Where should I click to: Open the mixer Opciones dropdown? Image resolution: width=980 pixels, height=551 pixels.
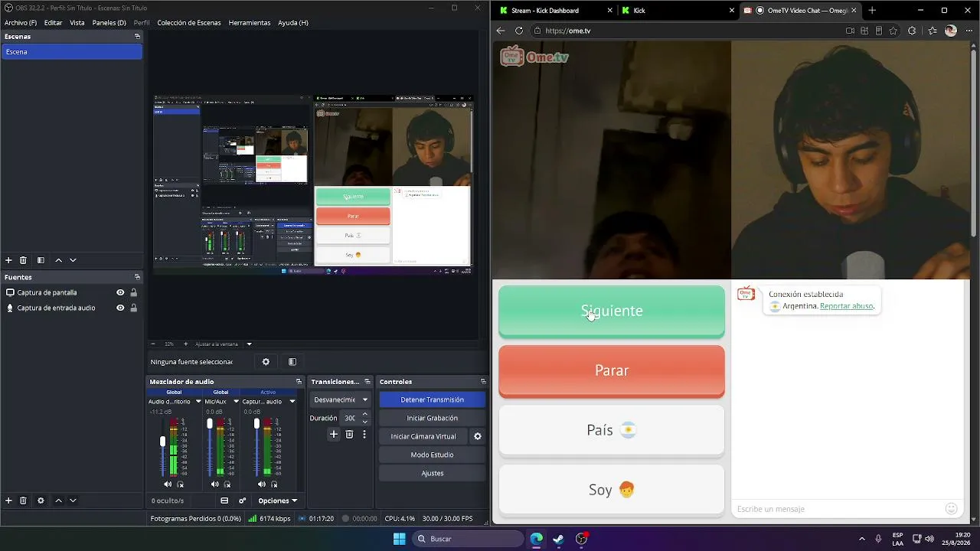tap(277, 500)
